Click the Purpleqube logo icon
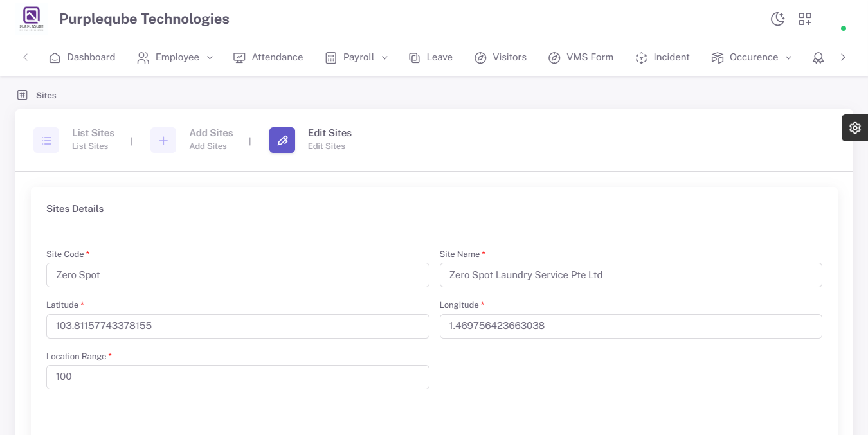868x435 pixels. [31, 19]
